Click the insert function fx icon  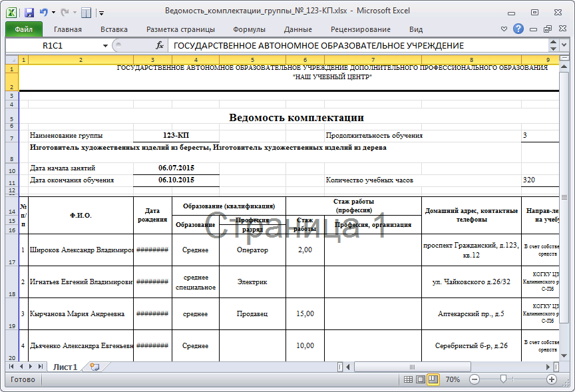[x=160, y=45]
